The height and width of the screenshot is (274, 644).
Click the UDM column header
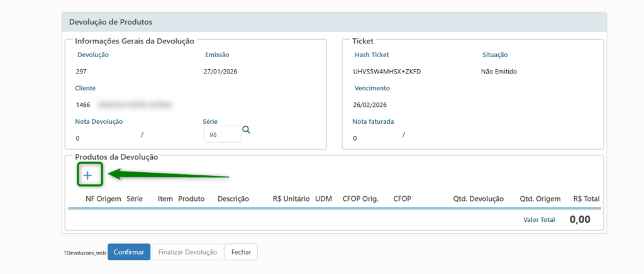tap(323, 199)
